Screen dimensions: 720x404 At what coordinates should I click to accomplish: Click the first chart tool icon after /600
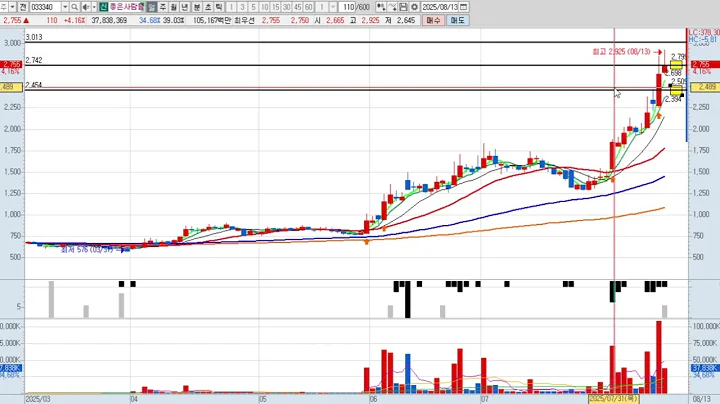coord(381,7)
